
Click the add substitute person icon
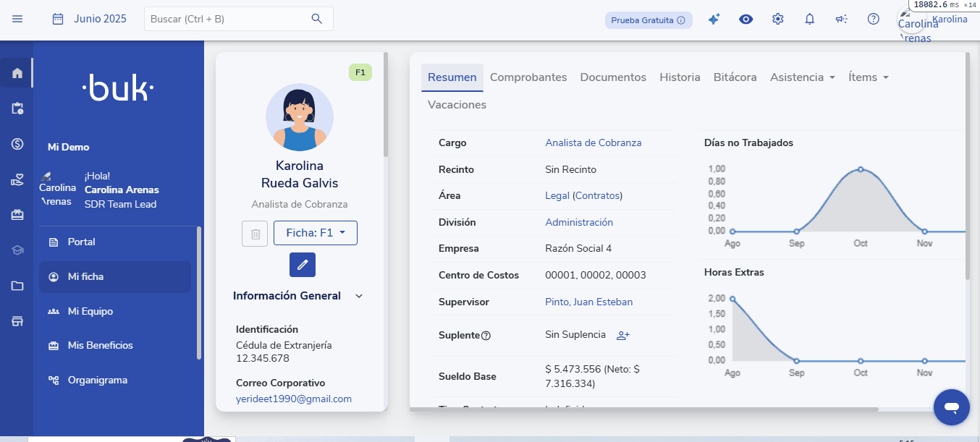point(622,336)
